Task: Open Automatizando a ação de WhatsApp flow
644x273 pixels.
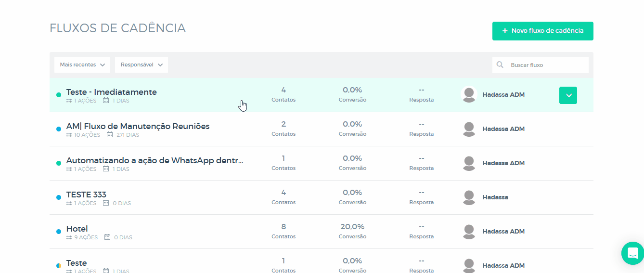Action: [155, 160]
